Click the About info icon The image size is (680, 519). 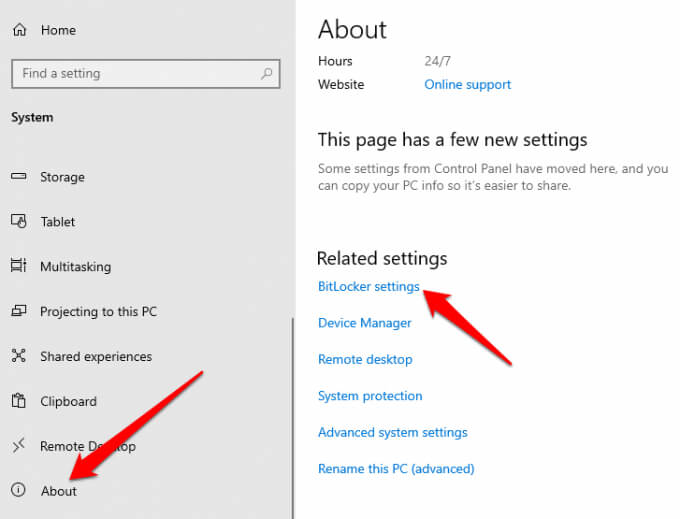[18, 490]
